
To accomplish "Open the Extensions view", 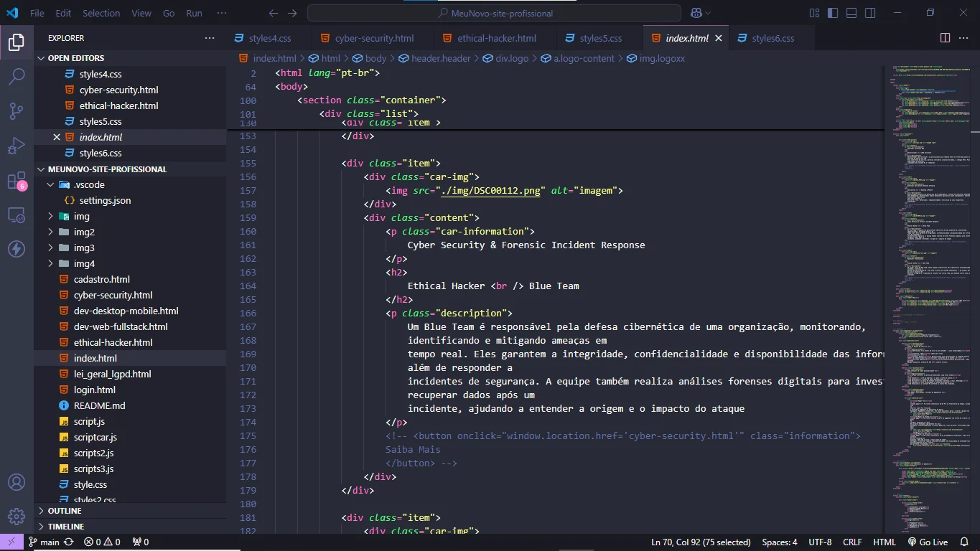I will (17, 181).
